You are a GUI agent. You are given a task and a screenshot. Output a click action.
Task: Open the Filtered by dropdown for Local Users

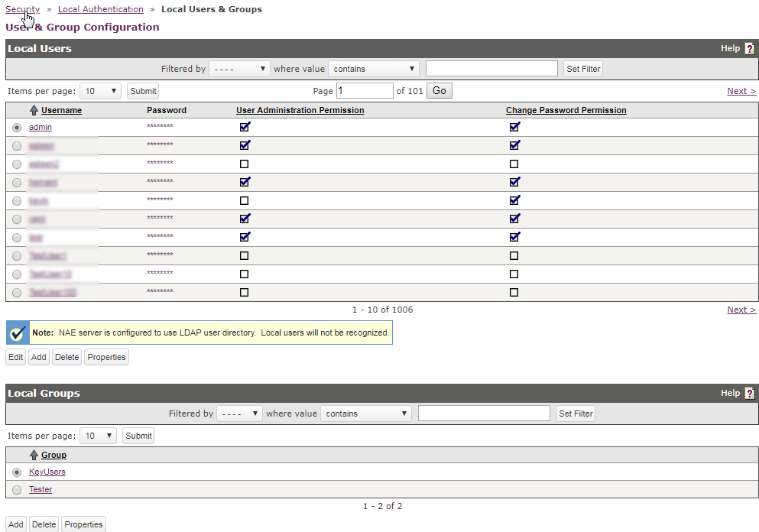[238, 68]
